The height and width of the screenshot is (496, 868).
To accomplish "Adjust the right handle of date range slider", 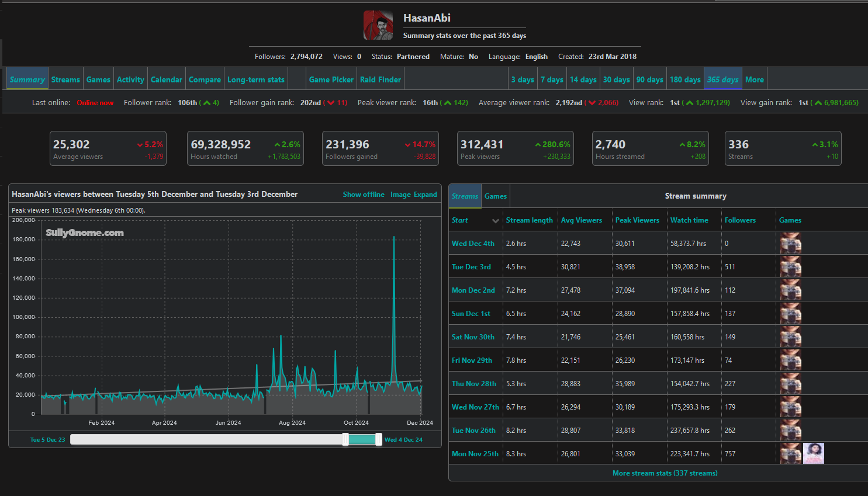I will [x=379, y=439].
